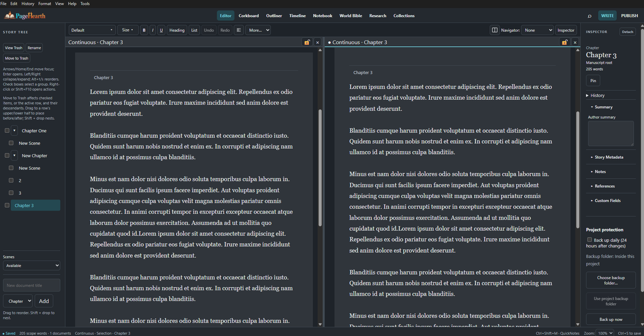Click the Add document button
Screen dimensions: 644x336
coord(44,301)
